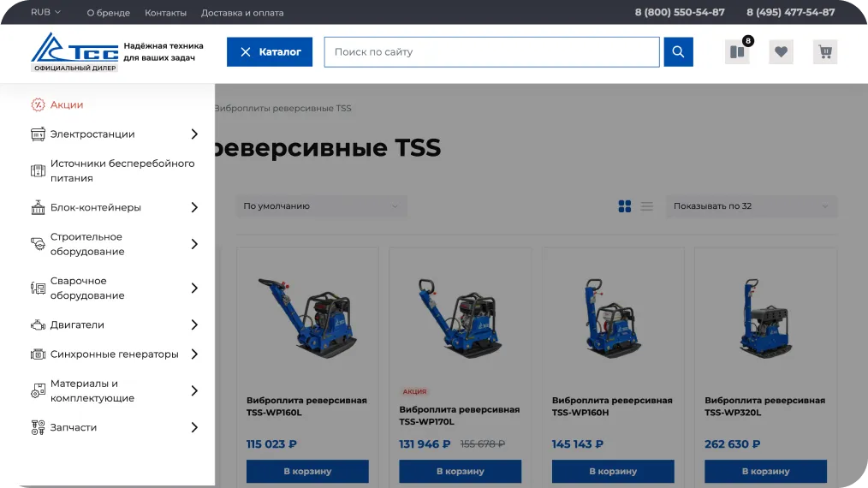Click the Виброплиты реверсивные TSS breadcrumb
This screenshot has height=488, width=868.
[282, 109]
